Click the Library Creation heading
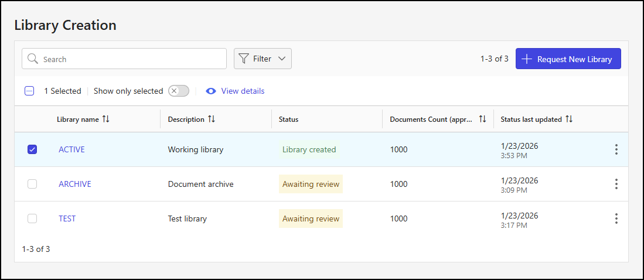Viewport: 644px width, 280px height. (65, 25)
